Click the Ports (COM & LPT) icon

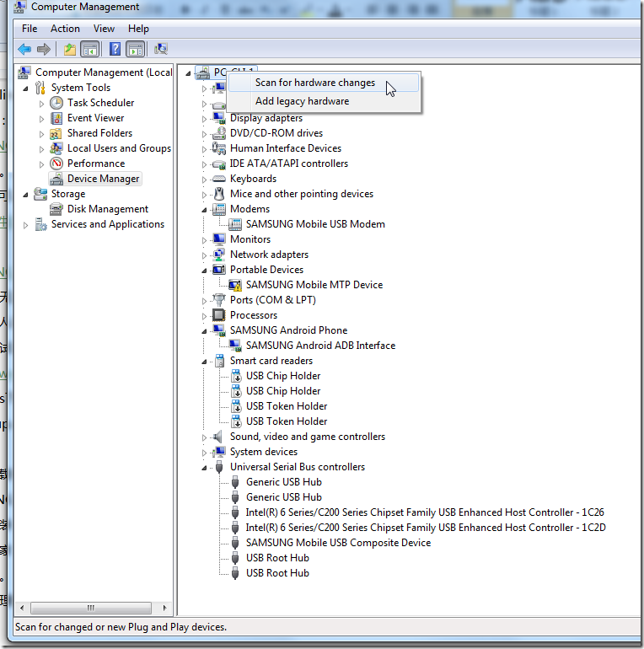(218, 300)
